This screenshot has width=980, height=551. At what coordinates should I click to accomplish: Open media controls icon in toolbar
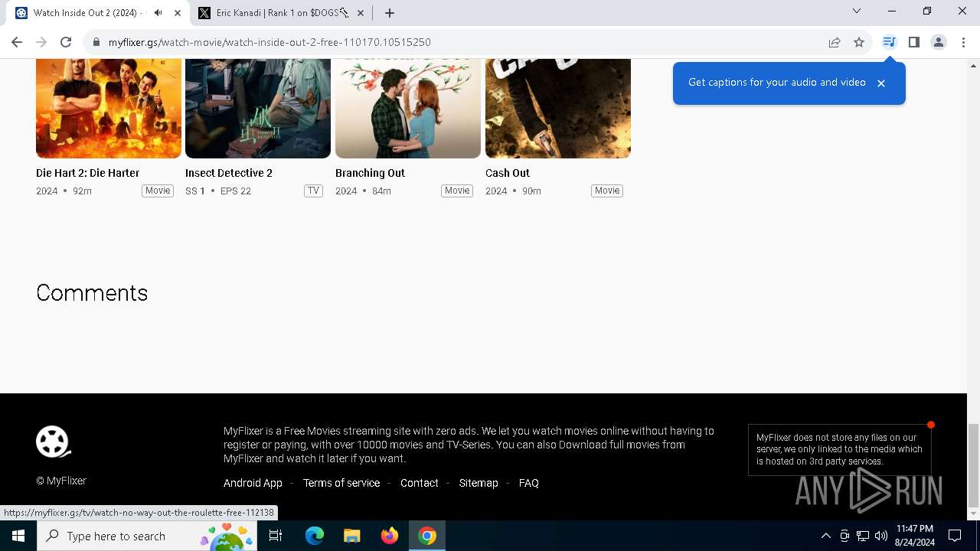[x=889, y=42]
